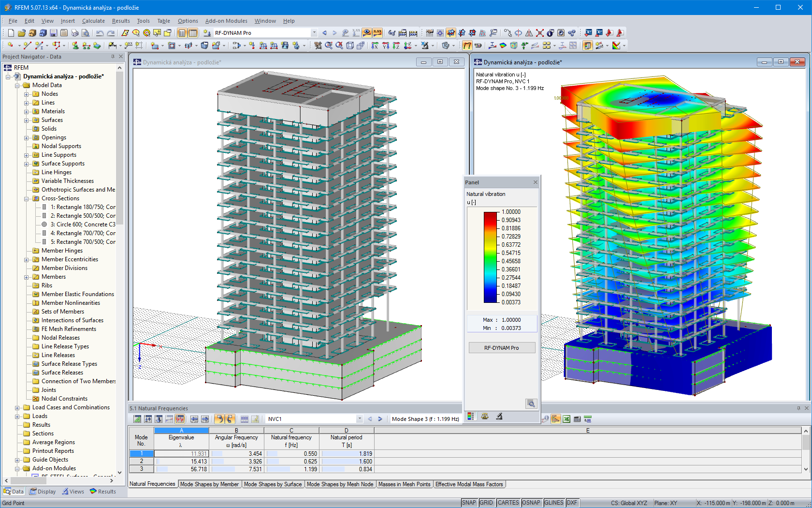Collapse the Add-on Modules tree node
The height and width of the screenshot is (508, 812).
pos(17,468)
